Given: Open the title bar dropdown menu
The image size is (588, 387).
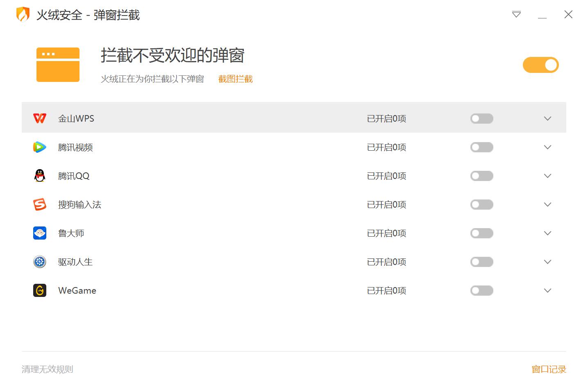Looking at the screenshot, I should coord(516,15).
